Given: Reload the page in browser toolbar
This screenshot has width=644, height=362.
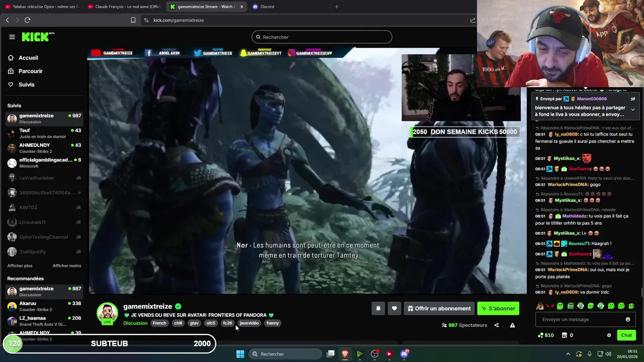Looking at the screenshot, I should 27,20.
